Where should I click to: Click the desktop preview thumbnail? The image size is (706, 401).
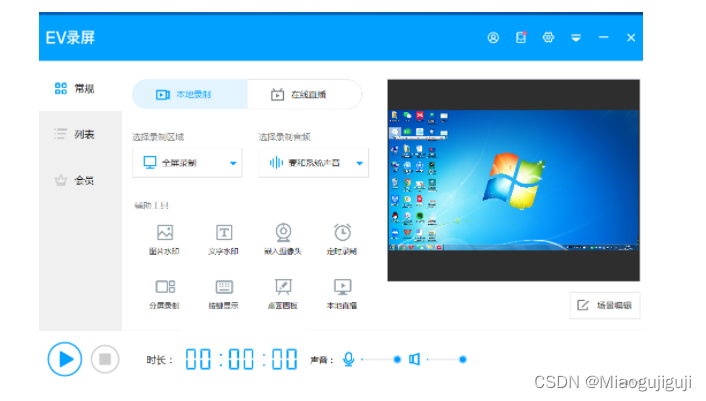(x=513, y=180)
